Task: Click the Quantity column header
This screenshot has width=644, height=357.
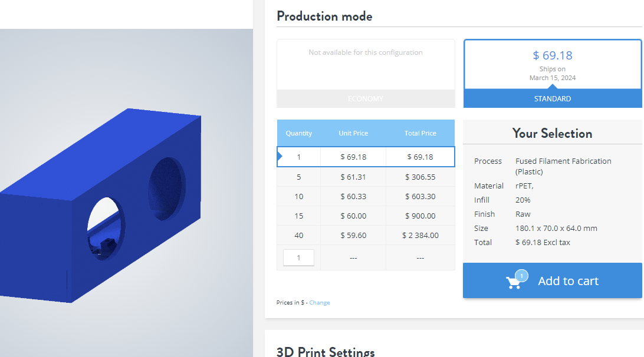Action: pyautogui.click(x=298, y=133)
